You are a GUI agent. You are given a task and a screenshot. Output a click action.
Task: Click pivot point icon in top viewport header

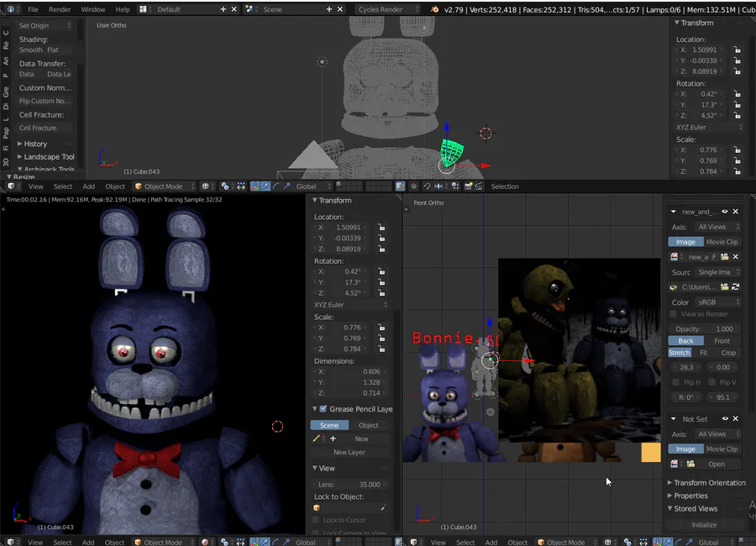[x=224, y=186]
